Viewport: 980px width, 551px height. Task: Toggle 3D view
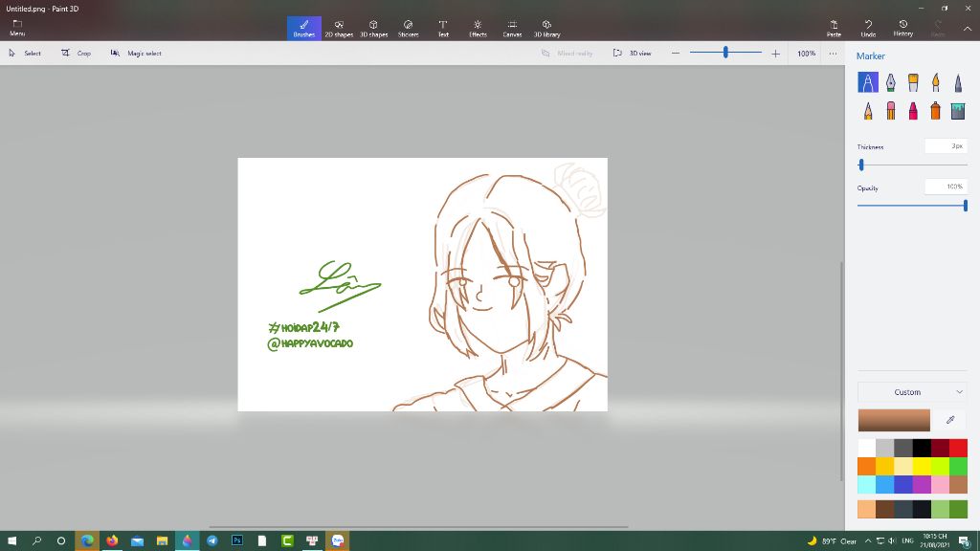click(632, 54)
